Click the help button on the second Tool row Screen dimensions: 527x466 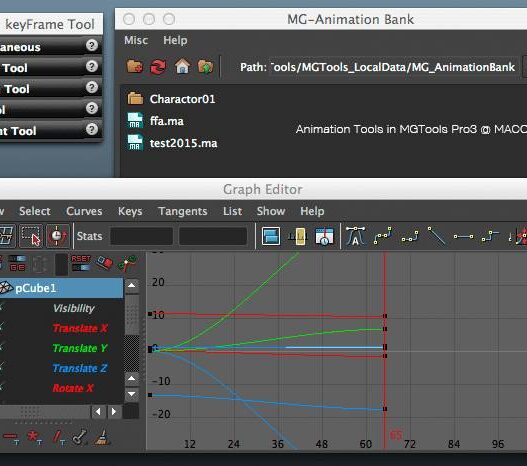click(x=91, y=87)
